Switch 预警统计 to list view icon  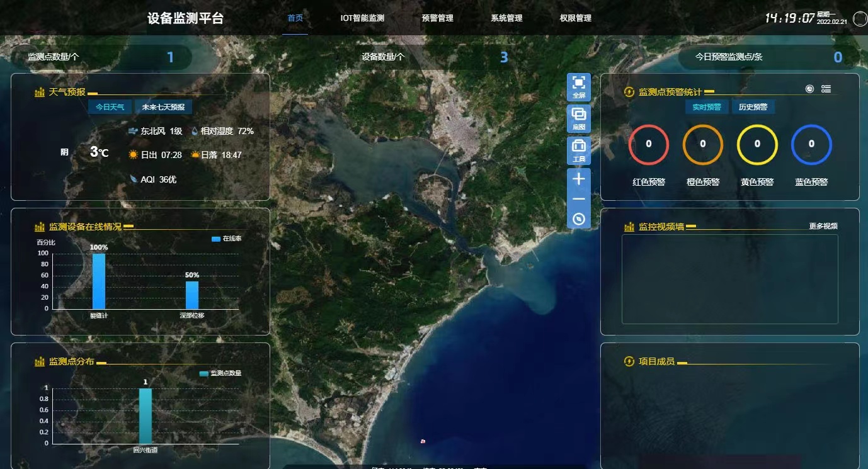[x=826, y=88]
